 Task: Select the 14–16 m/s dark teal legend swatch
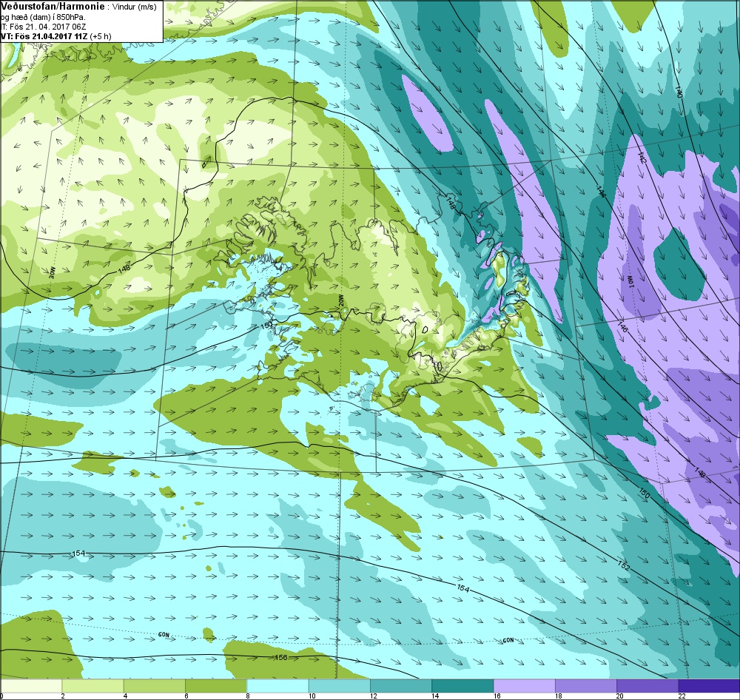pos(462,685)
